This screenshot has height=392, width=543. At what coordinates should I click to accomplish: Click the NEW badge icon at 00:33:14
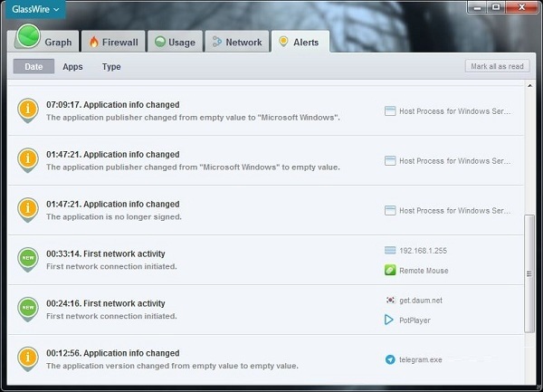(28, 260)
